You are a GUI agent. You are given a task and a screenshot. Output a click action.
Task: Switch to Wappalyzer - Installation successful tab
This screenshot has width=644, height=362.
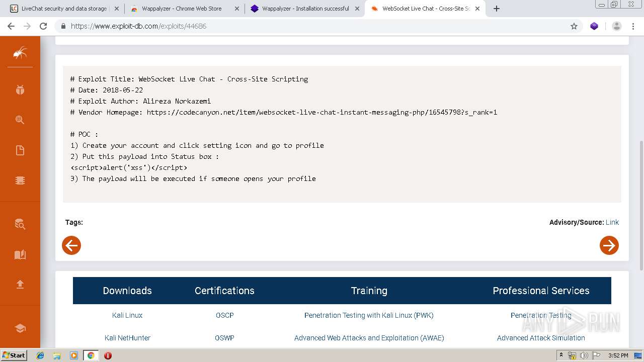point(305,9)
